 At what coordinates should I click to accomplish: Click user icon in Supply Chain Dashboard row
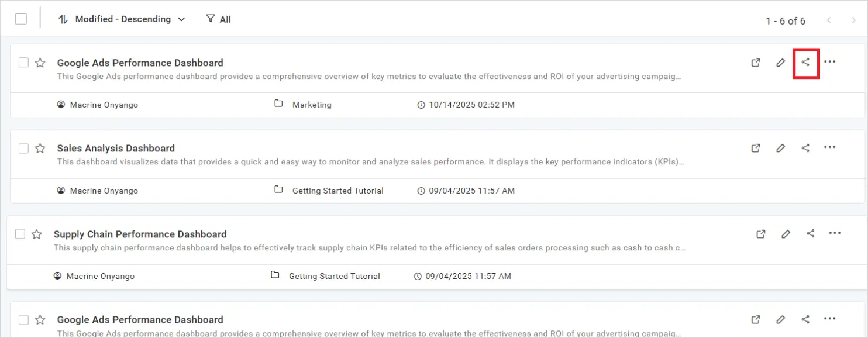pos(57,275)
